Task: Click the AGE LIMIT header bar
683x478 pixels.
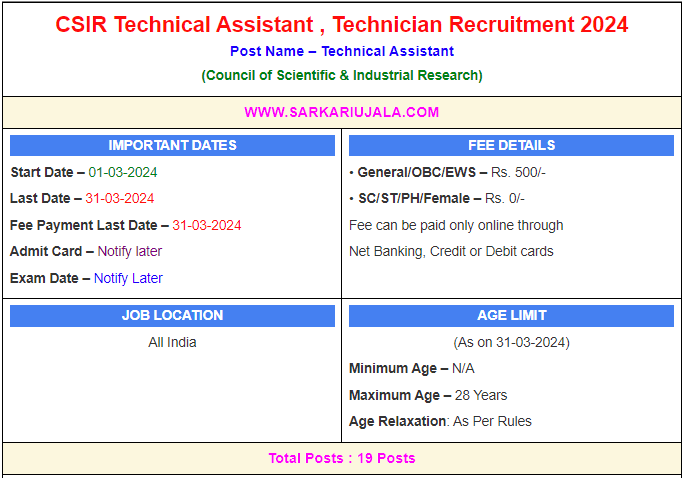Action: tap(511, 315)
